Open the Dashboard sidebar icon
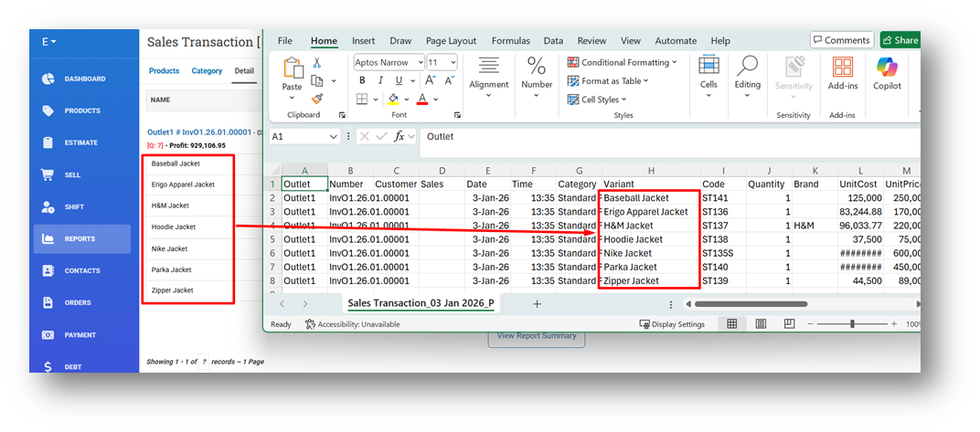980x432 pixels. coord(48,79)
